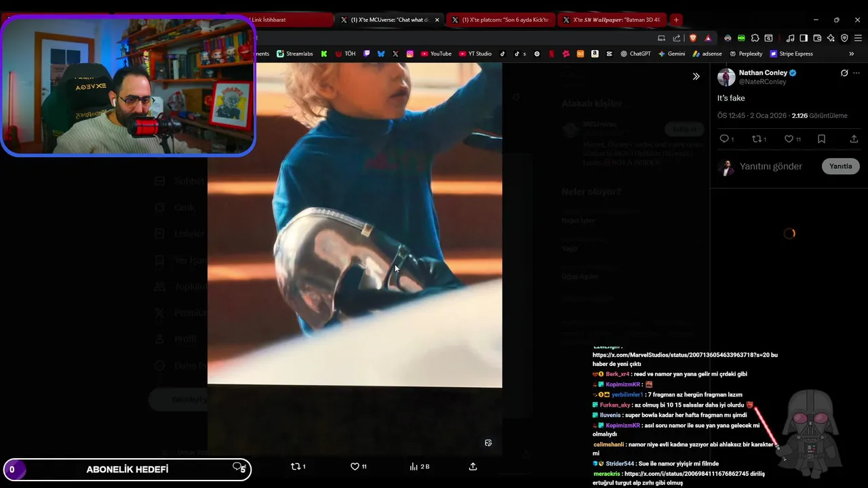Expand hidden bookmarks with chevron

852,54
